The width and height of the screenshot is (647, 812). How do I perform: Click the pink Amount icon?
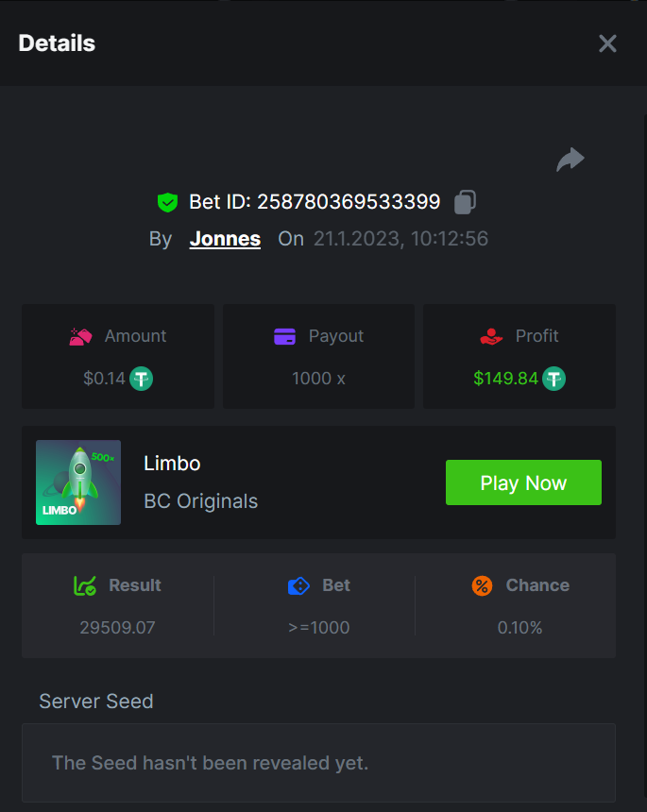point(81,336)
